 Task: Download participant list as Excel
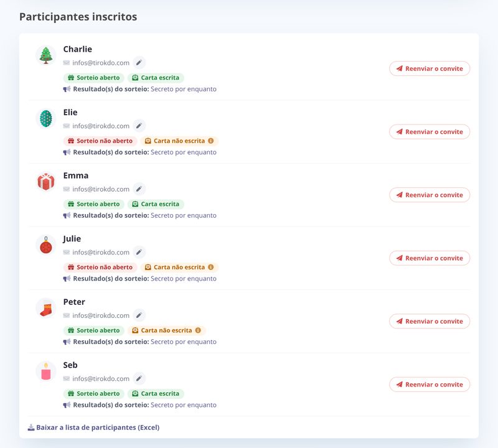[x=94, y=427]
